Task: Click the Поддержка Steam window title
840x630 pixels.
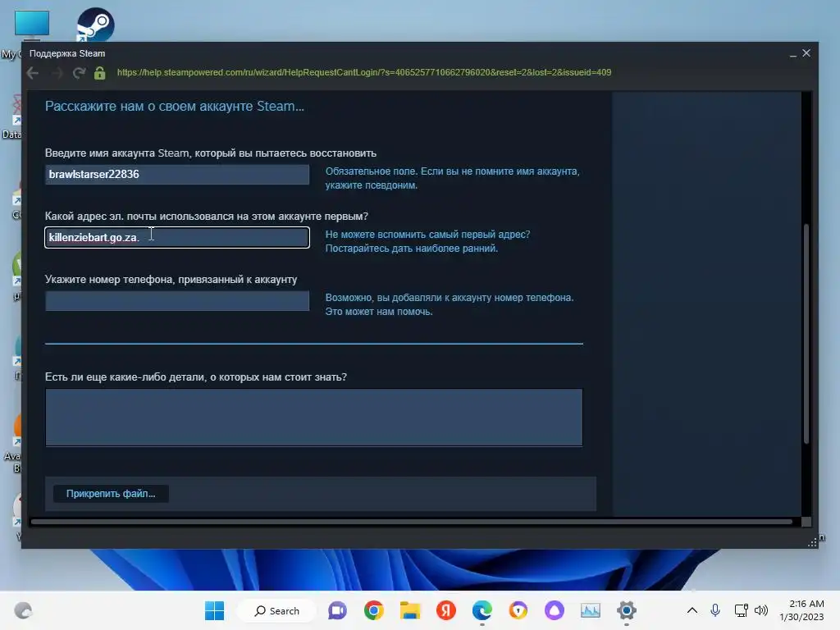Action: coord(67,53)
